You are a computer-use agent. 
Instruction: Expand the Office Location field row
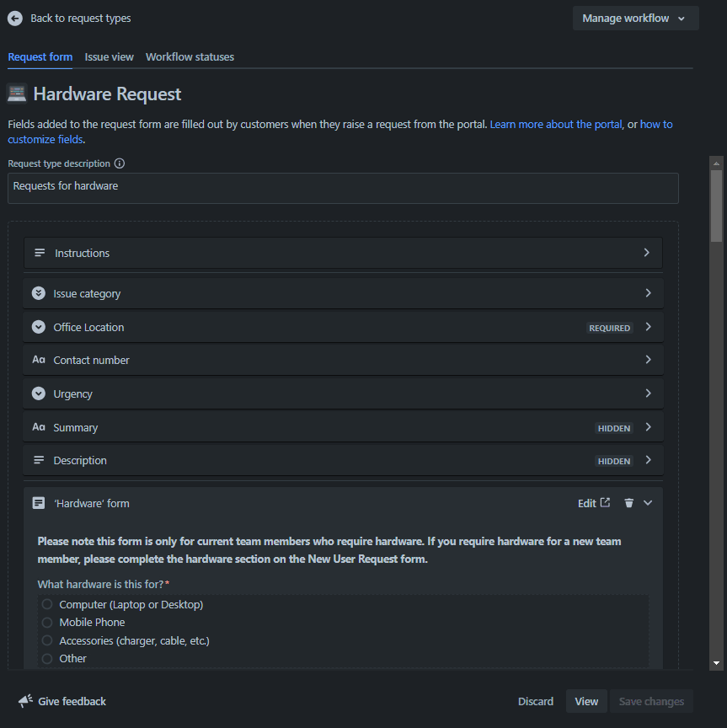click(343, 327)
